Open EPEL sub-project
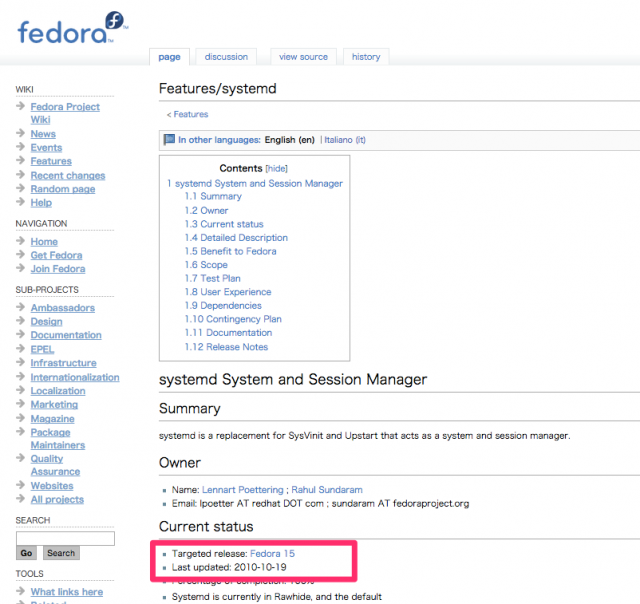 (42, 349)
